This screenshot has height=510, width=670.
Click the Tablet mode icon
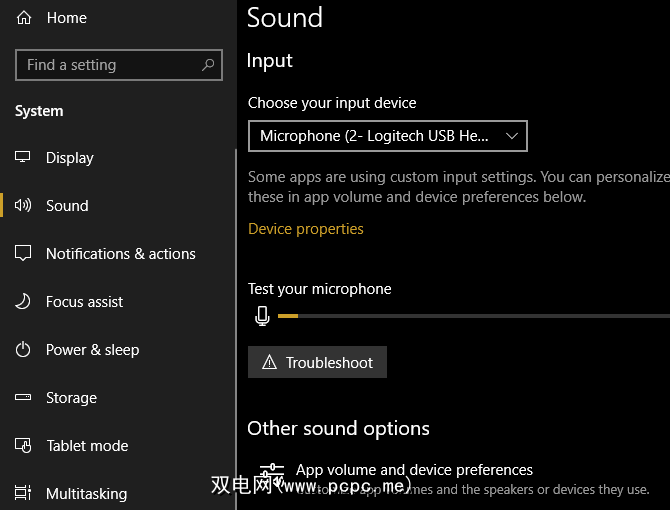coord(24,446)
